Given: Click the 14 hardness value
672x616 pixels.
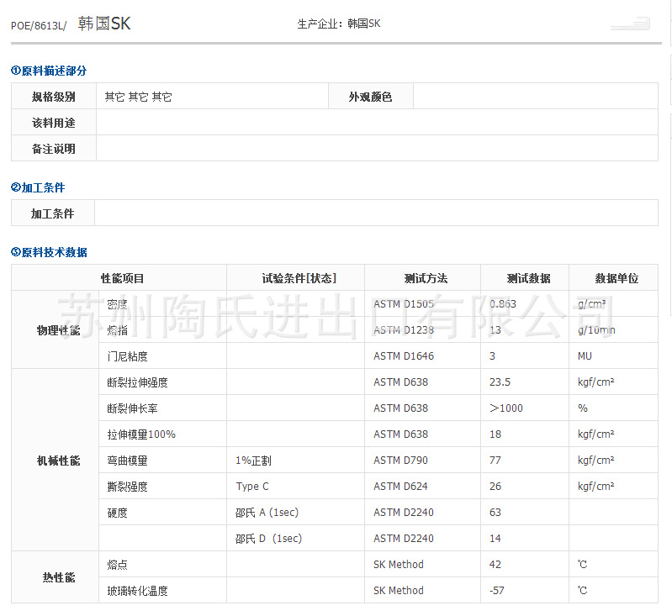Looking at the screenshot, I should (495, 538).
